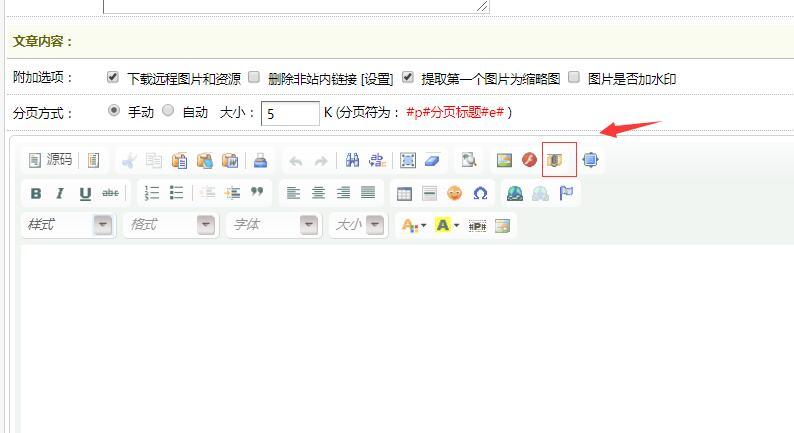Click inside the article content editing area
Screen dimensions: 794x433
pyautogui.click(x=405, y=338)
